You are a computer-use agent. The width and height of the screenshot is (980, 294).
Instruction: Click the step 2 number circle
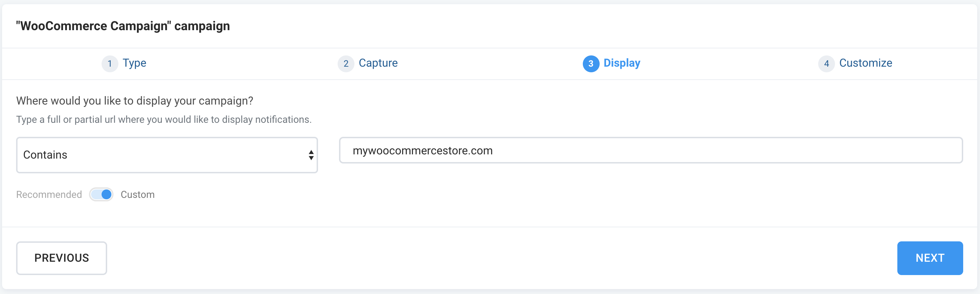(x=346, y=64)
